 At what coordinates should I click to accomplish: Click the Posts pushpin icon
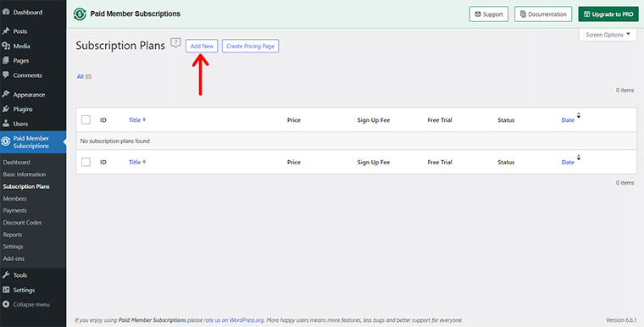point(6,31)
